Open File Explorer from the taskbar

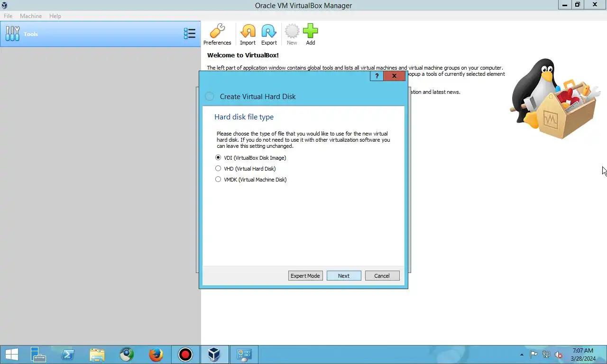pos(97,355)
